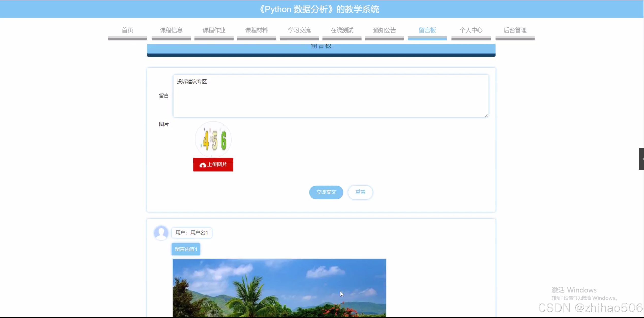Click the 上传图片 upload button
Image resolution: width=644 pixels, height=318 pixels.
pyautogui.click(x=213, y=165)
